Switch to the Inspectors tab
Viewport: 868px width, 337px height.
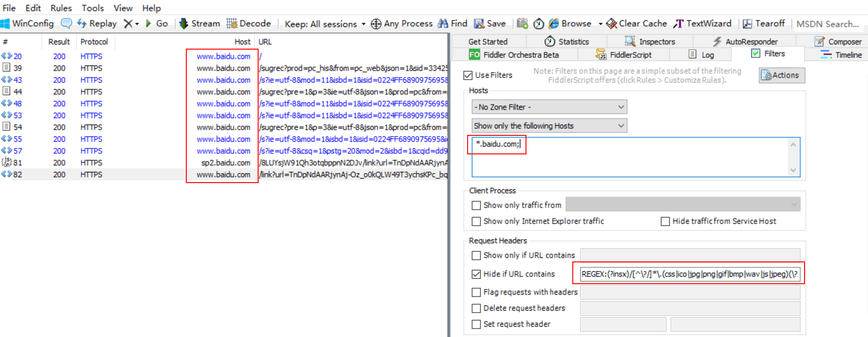pos(650,41)
